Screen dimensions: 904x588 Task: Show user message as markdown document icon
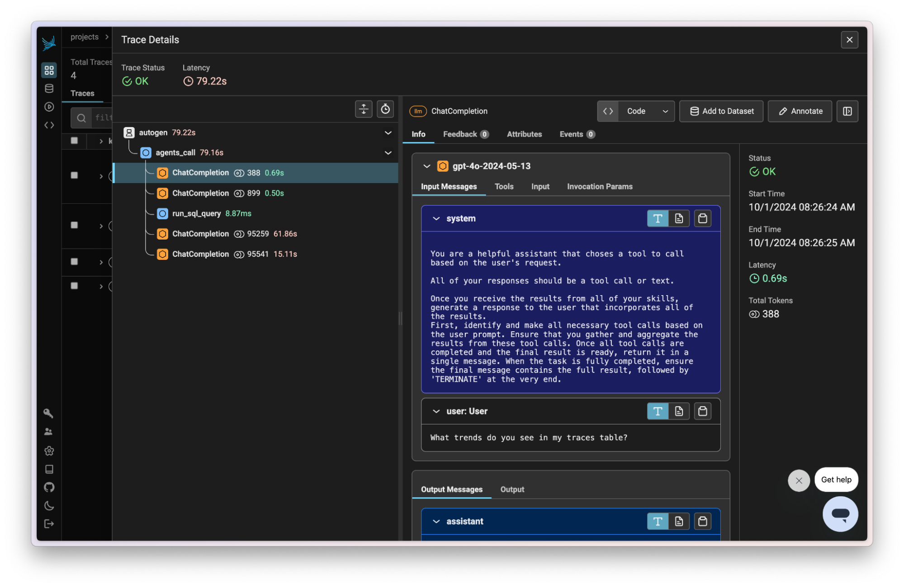click(679, 411)
